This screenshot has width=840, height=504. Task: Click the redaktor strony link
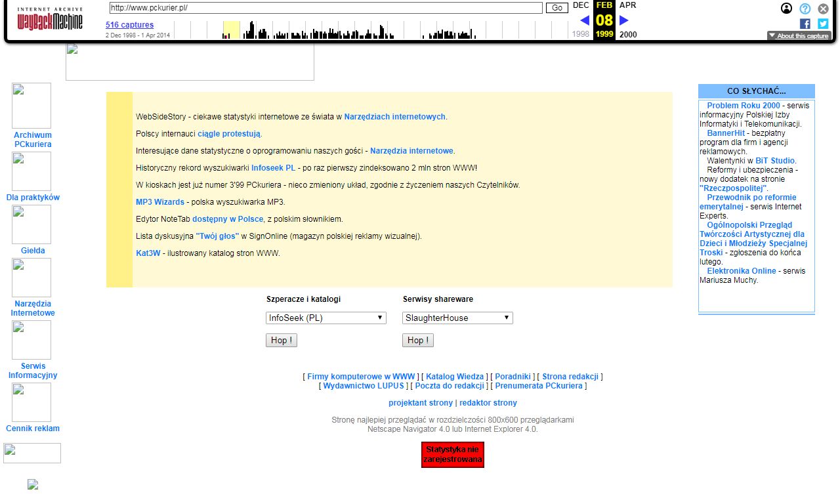pyautogui.click(x=488, y=403)
